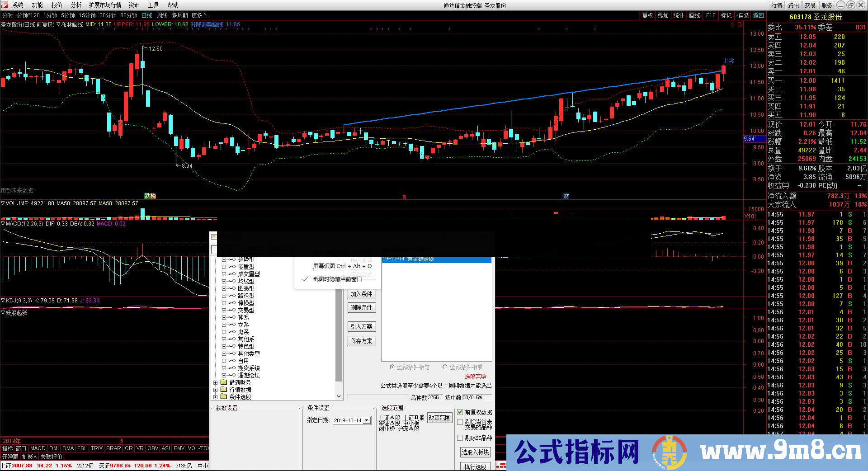This screenshot has height=471, width=868.
Task: Enable the 剔除ST品种 checkbox
Action: [x=460, y=438]
